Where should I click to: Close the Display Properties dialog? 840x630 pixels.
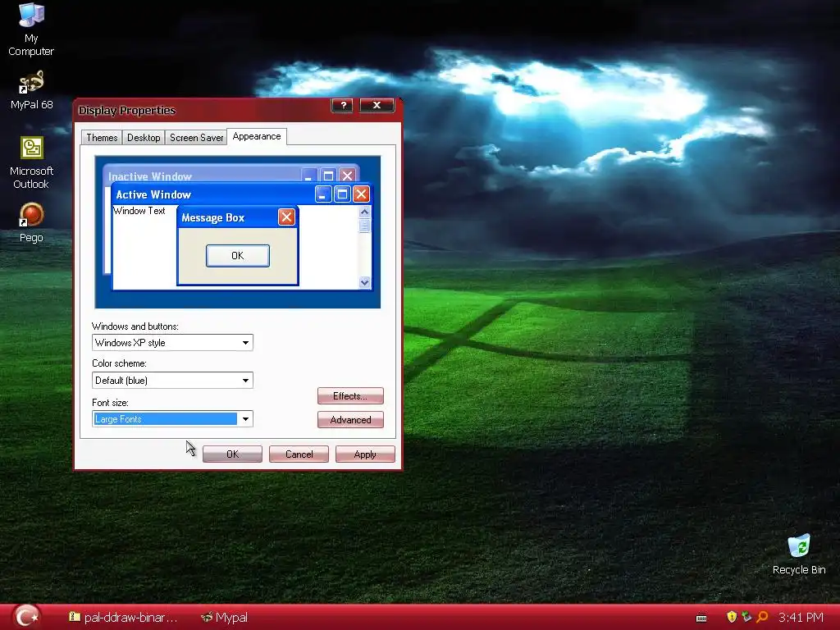pos(377,105)
